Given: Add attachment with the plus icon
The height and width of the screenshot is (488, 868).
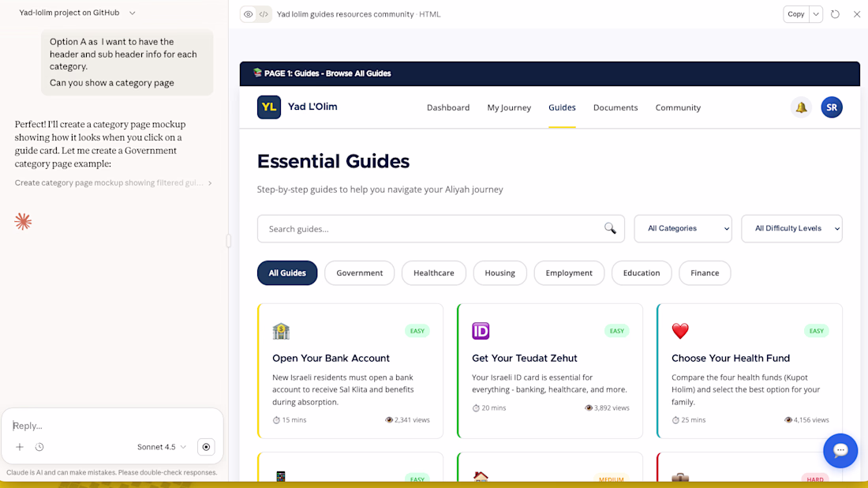Looking at the screenshot, I should 20,447.
